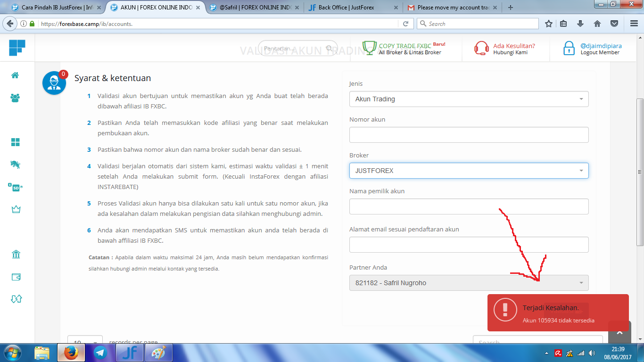The height and width of the screenshot is (362, 644).
Task: Open the four-tile dashboard icon in the sidebar
Action: point(16,142)
